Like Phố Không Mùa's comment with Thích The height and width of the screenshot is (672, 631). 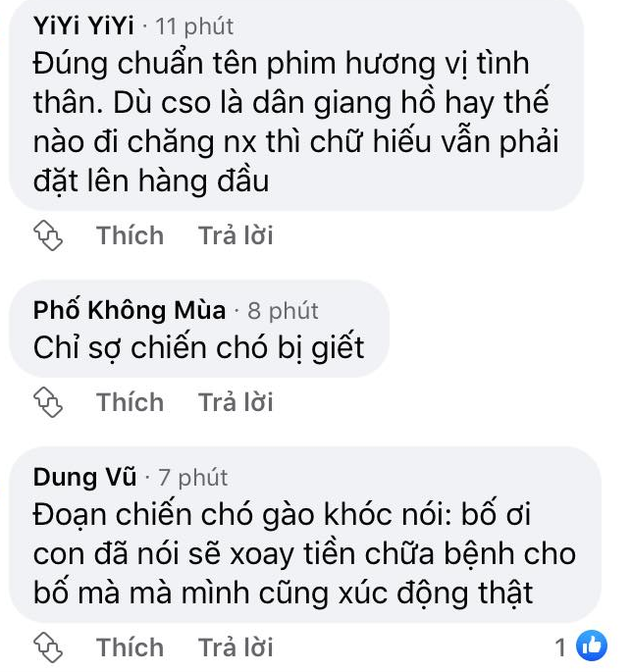click(131, 402)
